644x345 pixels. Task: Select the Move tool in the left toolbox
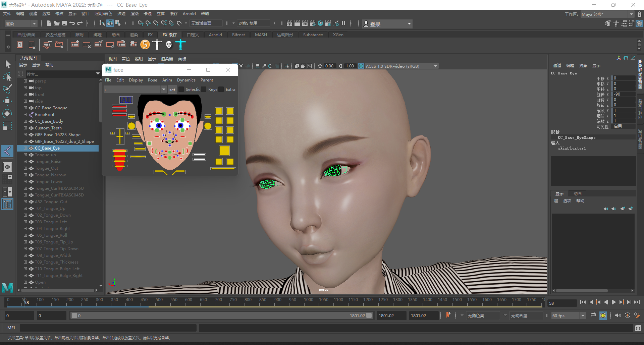coord(7,101)
